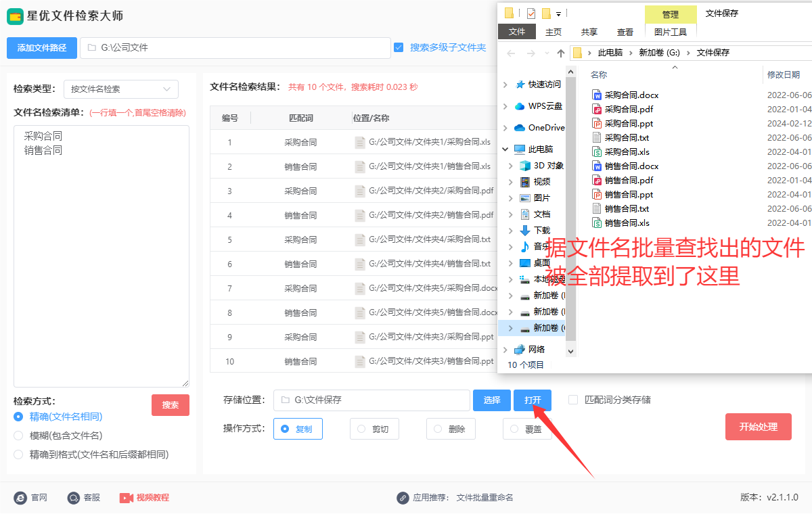Click the 客服 icon in footer
812x514 pixels.
[74, 498]
